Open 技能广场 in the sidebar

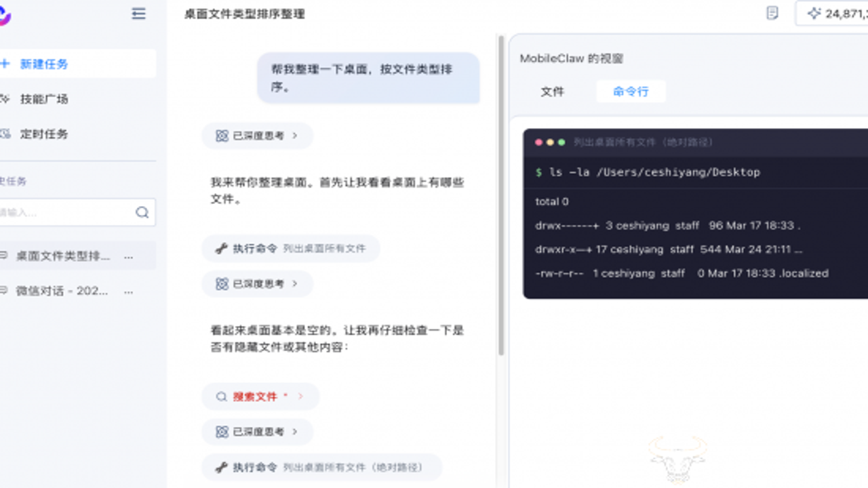point(43,99)
